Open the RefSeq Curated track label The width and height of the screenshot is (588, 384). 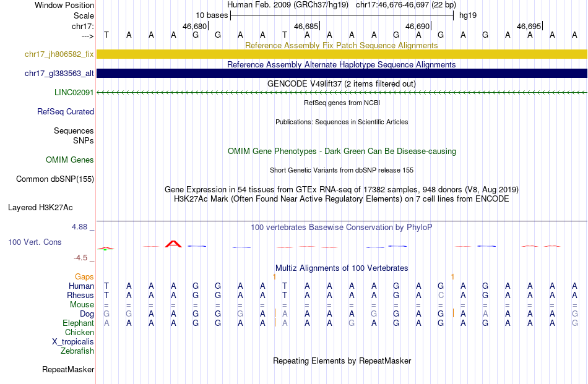pyautogui.click(x=66, y=111)
